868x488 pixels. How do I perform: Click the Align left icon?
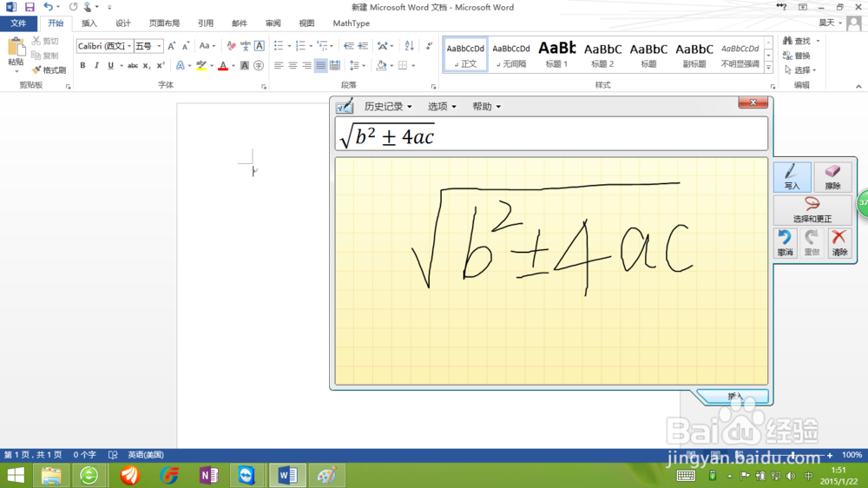click(279, 65)
